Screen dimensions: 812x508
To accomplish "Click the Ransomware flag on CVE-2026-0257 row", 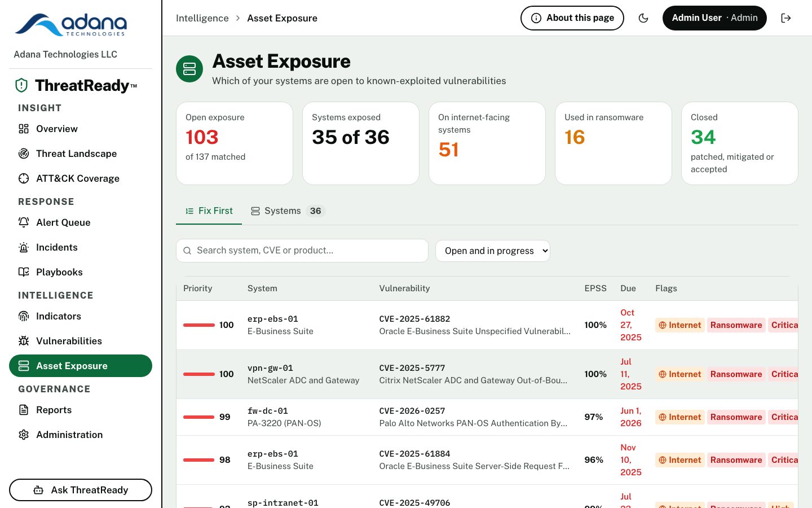I will [x=736, y=417].
